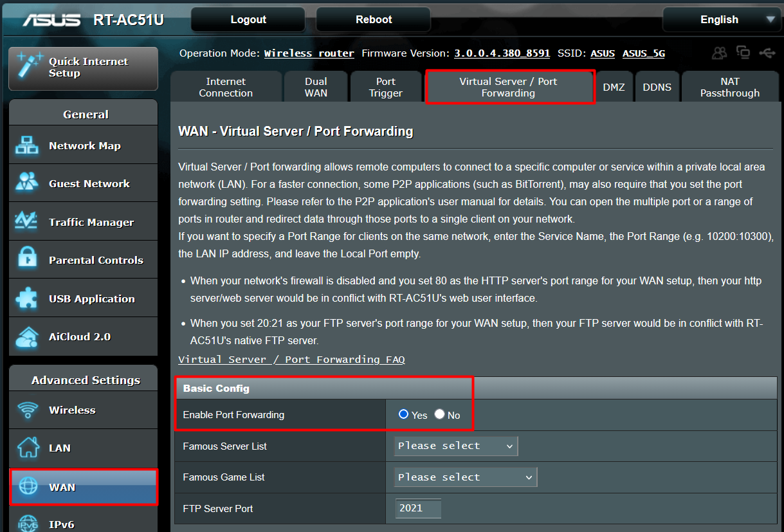Click the Logout button
The height and width of the screenshot is (532, 784).
click(248, 19)
